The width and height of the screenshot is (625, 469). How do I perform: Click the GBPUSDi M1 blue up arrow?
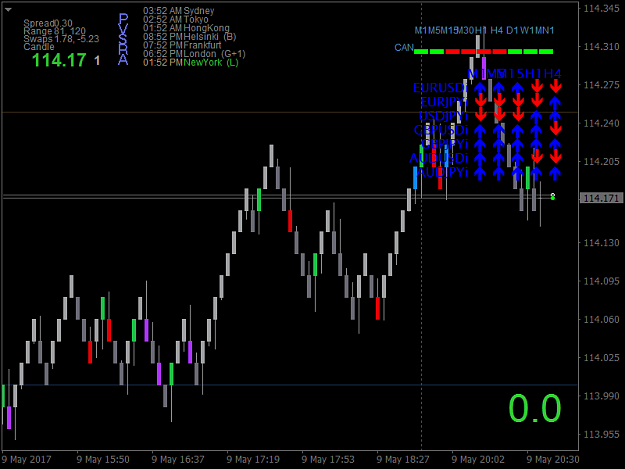(x=480, y=130)
